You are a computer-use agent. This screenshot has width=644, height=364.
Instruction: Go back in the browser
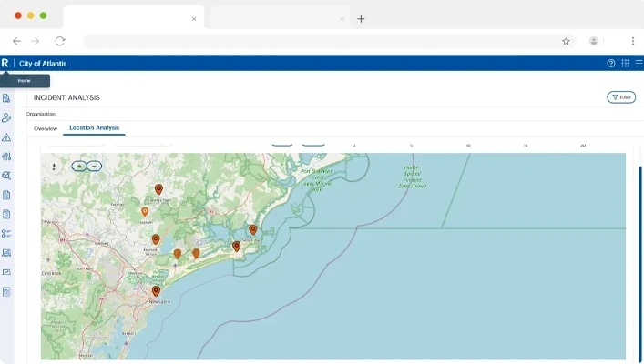coord(16,41)
